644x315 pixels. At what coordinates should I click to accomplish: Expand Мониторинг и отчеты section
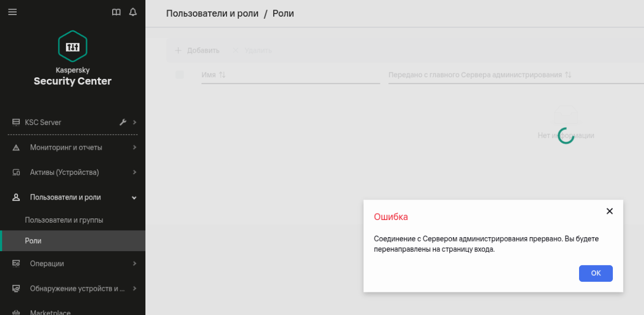[x=135, y=148]
